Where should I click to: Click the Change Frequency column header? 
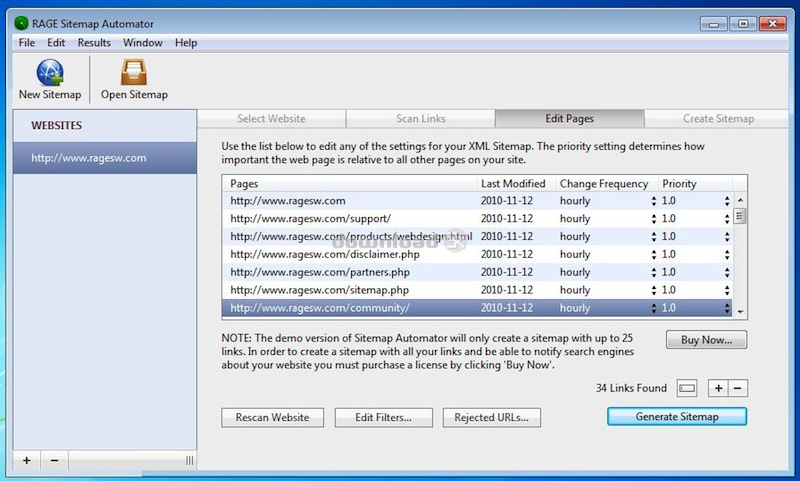click(607, 184)
